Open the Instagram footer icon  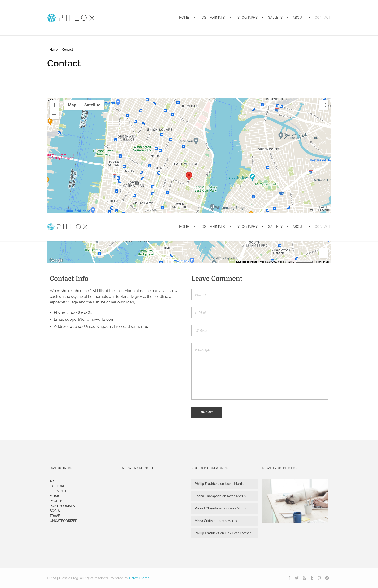(327, 578)
